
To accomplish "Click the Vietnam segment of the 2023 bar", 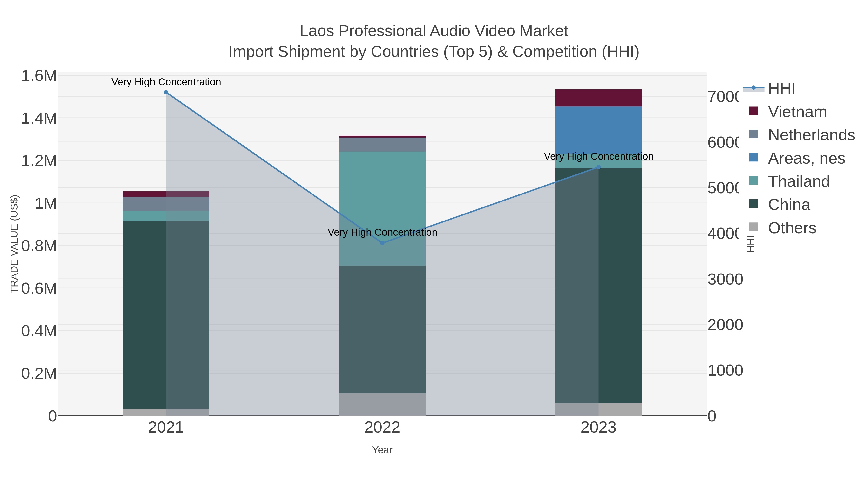I will click(x=598, y=98).
